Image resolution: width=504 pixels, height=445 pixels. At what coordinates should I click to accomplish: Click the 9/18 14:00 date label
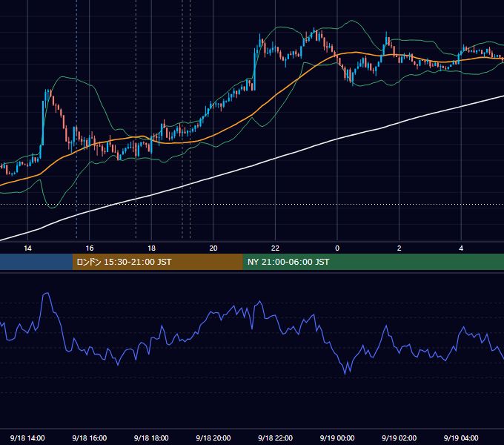(x=27, y=438)
